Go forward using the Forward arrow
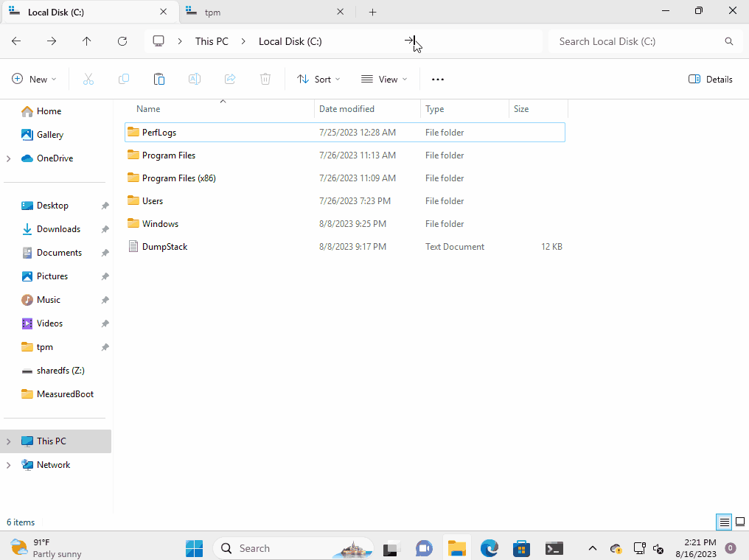749x560 pixels. [52, 41]
